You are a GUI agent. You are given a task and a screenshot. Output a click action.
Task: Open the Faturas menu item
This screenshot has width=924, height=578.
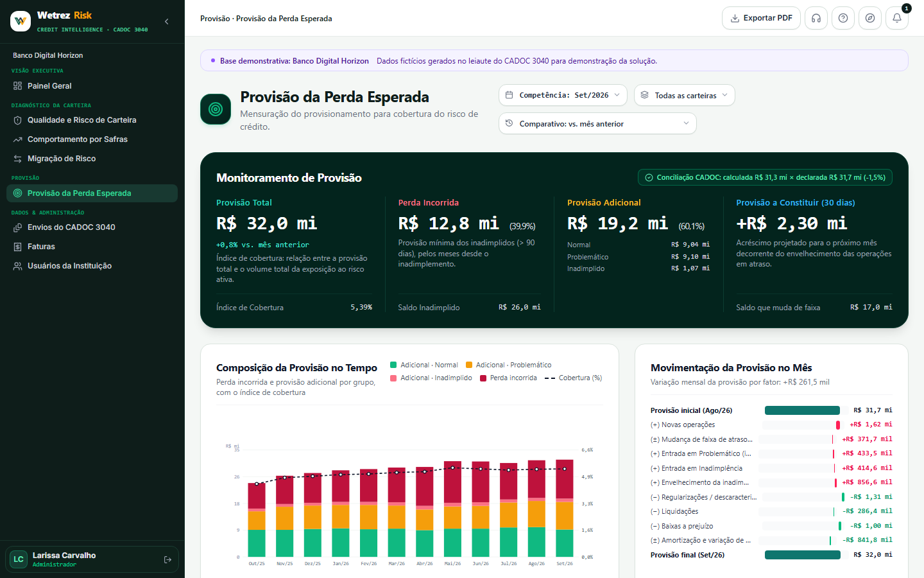(92, 247)
